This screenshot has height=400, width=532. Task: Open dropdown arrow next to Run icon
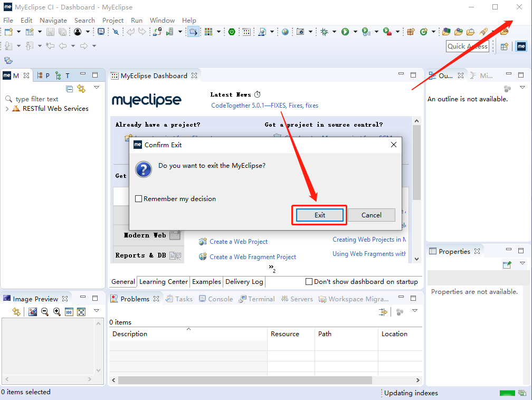355,32
